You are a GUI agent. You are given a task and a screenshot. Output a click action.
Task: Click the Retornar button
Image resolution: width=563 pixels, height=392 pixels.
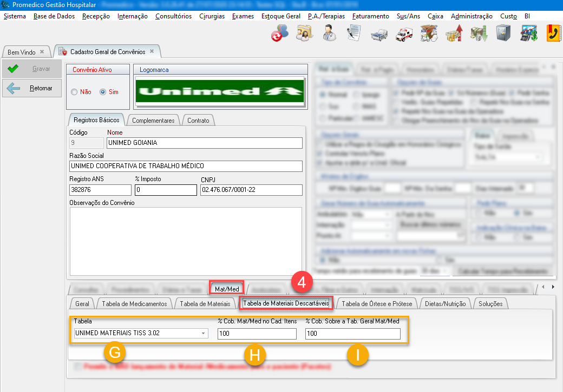(x=32, y=88)
